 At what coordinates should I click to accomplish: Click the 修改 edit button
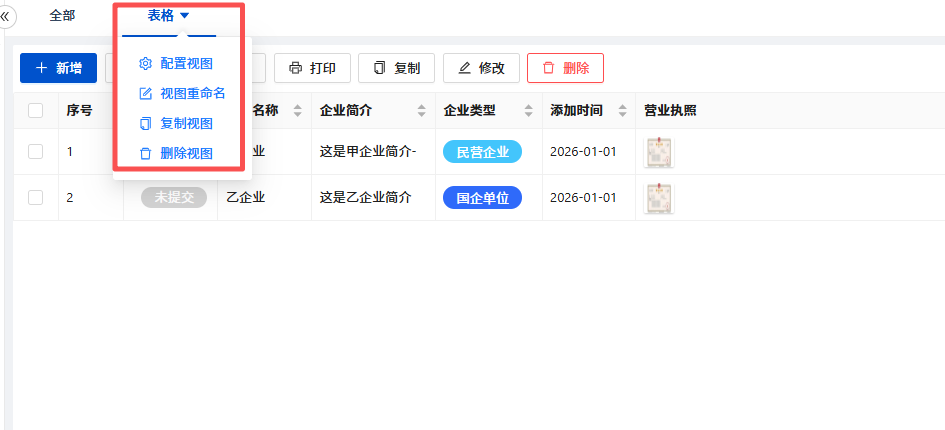(x=481, y=68)
